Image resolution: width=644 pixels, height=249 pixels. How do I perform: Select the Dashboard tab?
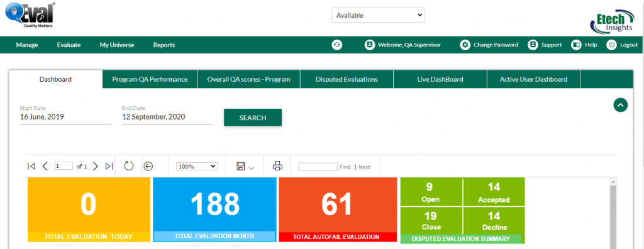click(55, 79)
